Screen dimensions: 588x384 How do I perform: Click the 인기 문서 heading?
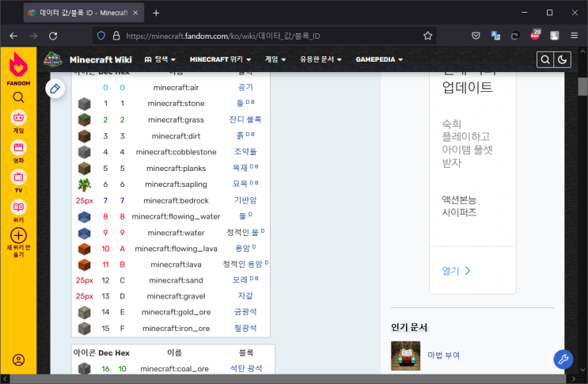tap(409, 327)
